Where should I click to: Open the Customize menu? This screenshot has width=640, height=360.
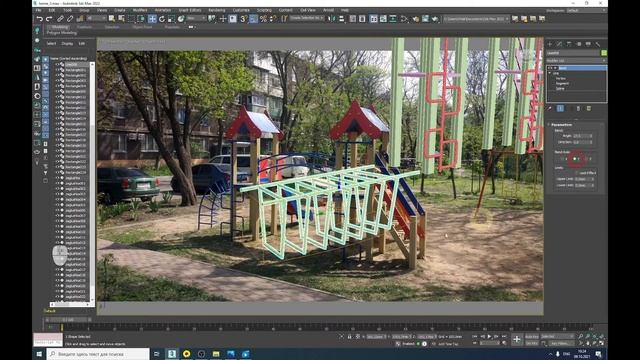[x=241, y=10]
